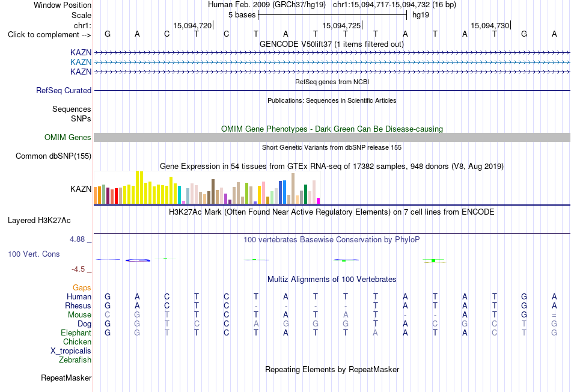Click 'Short Genetic Variants from dbSNP' title

[x=332, y=147]
